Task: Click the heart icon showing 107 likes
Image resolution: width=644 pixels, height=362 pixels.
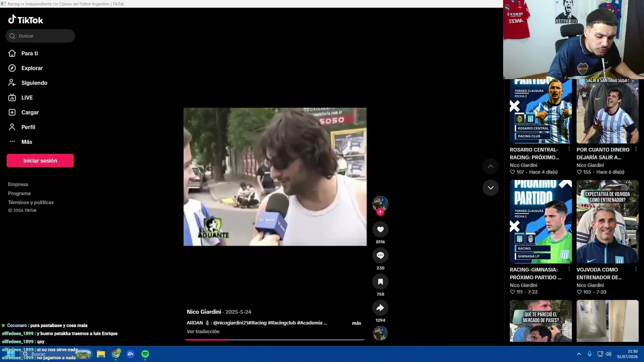Action: click(513, 172)
